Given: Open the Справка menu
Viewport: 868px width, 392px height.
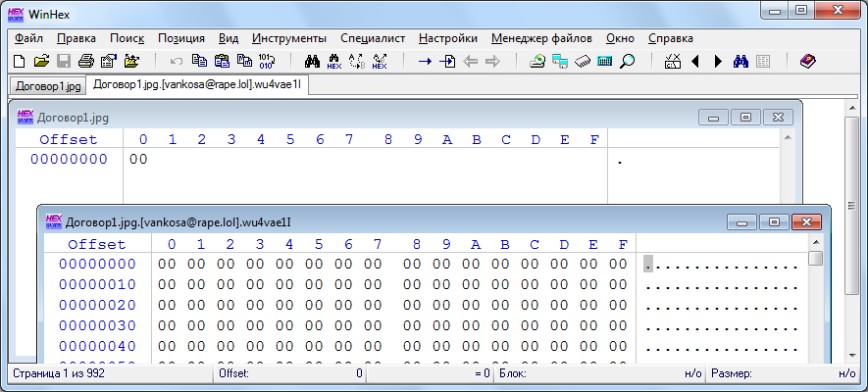Looking at the screenshot, I should pyautogui.click(x=671, y=38).
